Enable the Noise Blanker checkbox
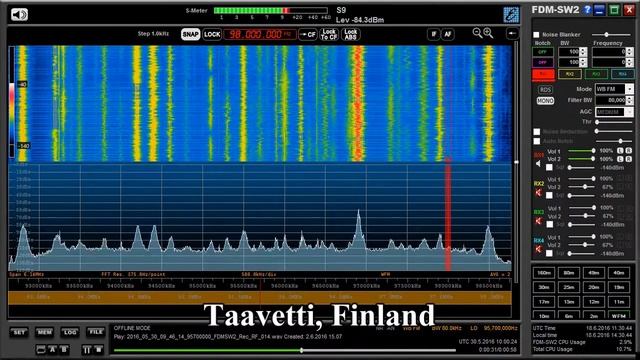Screen dimensions: 640x360 [x=536, y=35]
